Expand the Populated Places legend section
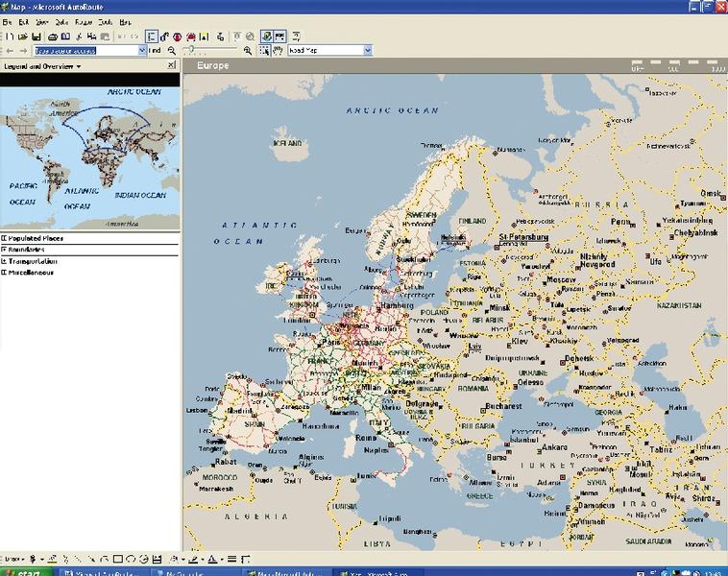 tap(4, 238)
